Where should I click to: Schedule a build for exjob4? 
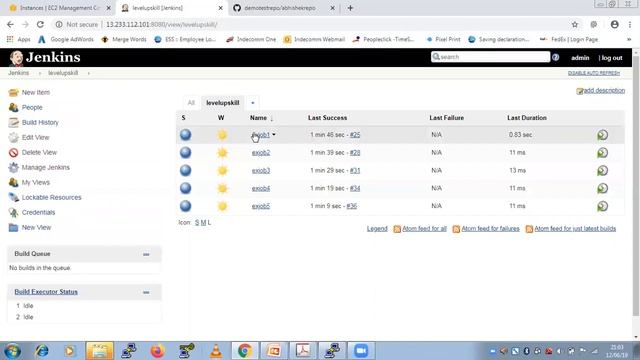click(x=602, y=188)
